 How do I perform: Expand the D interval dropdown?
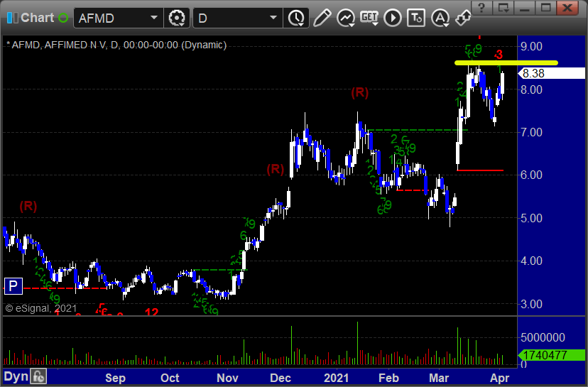[x=273, y=18]
